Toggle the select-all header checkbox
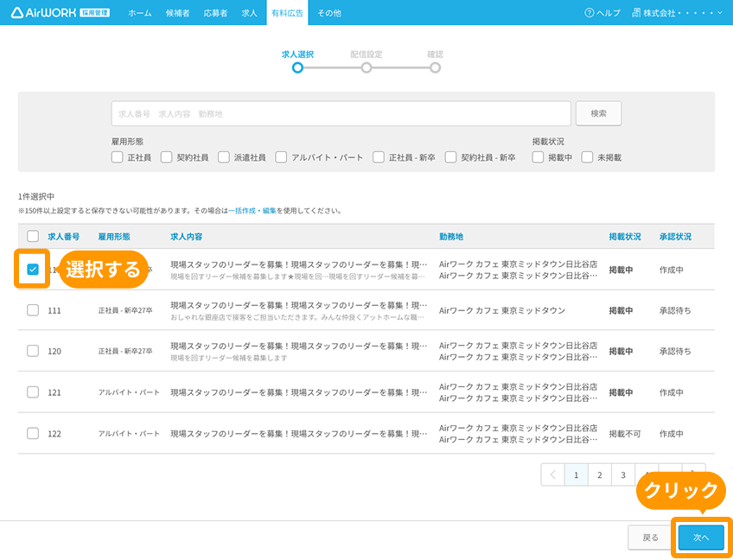 33,236
